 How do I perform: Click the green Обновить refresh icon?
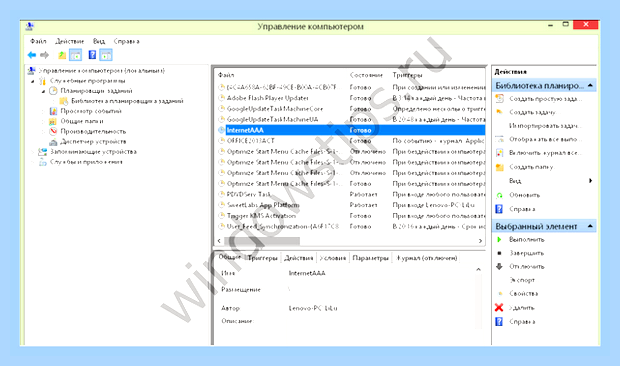(500, 195)
